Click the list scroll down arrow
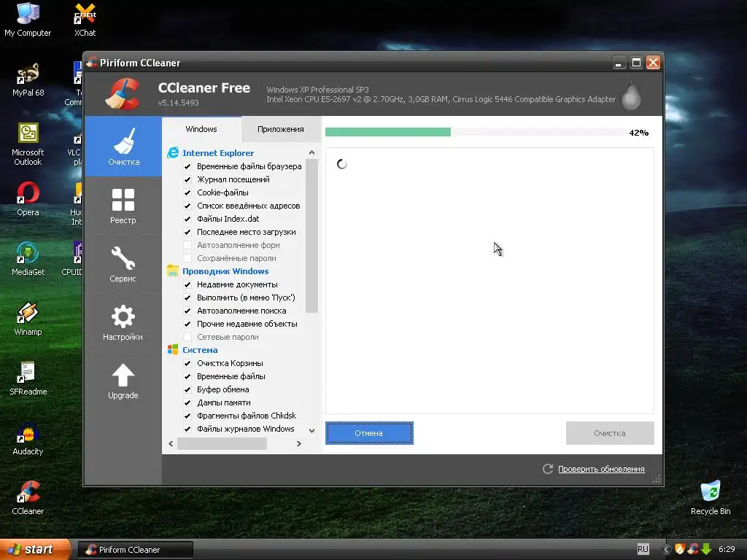The width and height of the screenshot is (747, 560). (x=311, y=430)
